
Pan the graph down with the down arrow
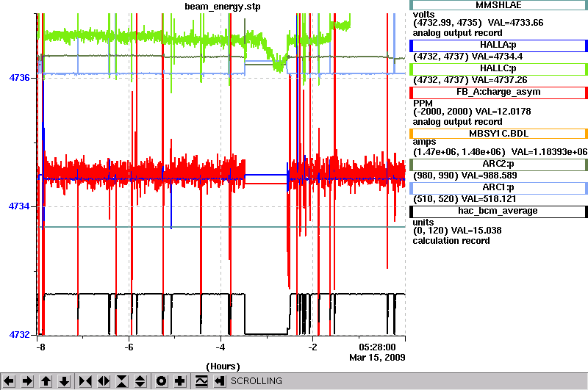pos(65,381)
